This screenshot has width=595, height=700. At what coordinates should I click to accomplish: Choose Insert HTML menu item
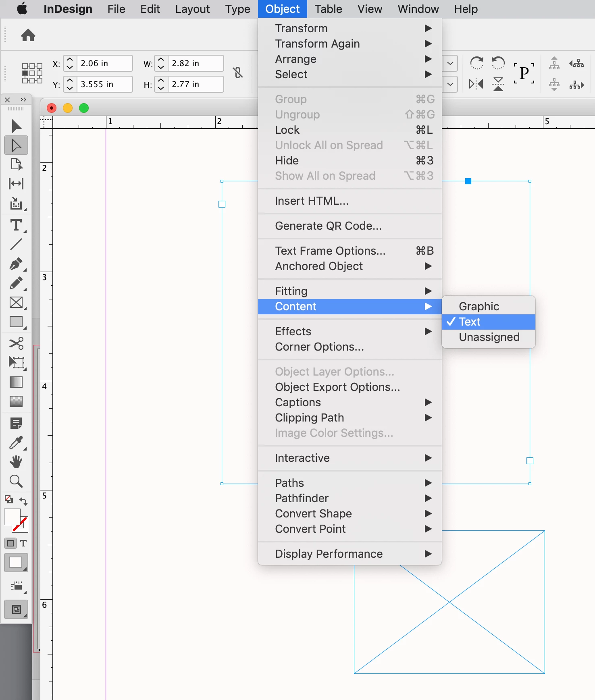[x=350, y=201]
